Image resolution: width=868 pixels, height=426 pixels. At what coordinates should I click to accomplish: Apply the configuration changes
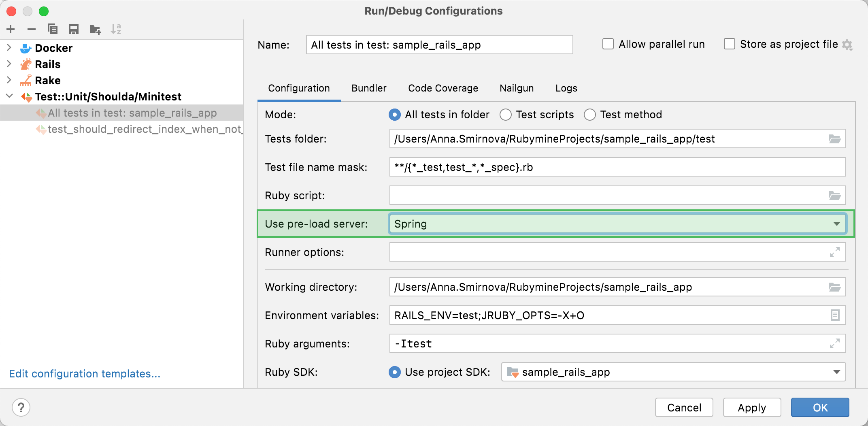tap(752, 407)
